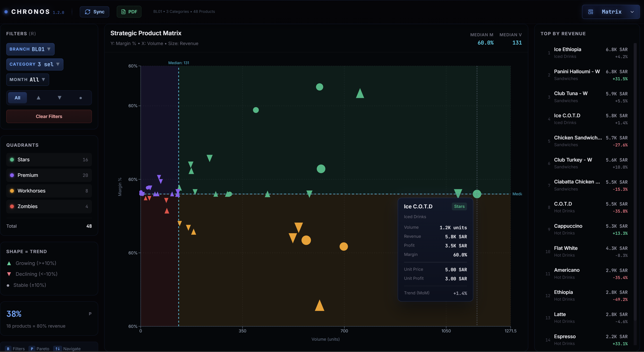The image size is (644, 352).
Task: Select the stable trend dot filter
Action: point(81,98)
